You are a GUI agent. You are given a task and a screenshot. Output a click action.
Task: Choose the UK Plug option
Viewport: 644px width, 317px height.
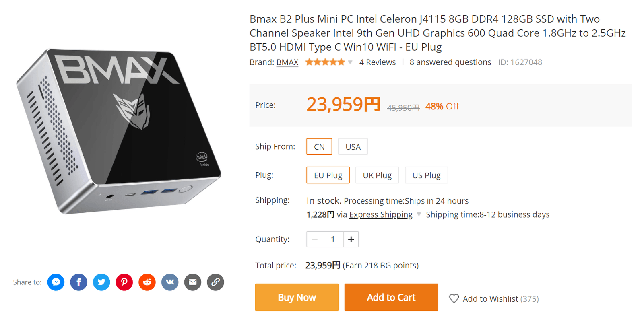coord(377,175)
